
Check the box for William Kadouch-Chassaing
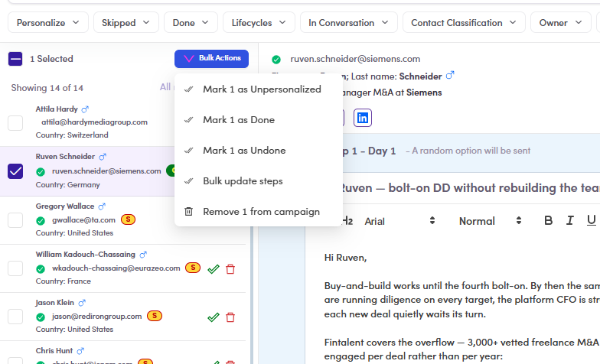tap(15, 268)
